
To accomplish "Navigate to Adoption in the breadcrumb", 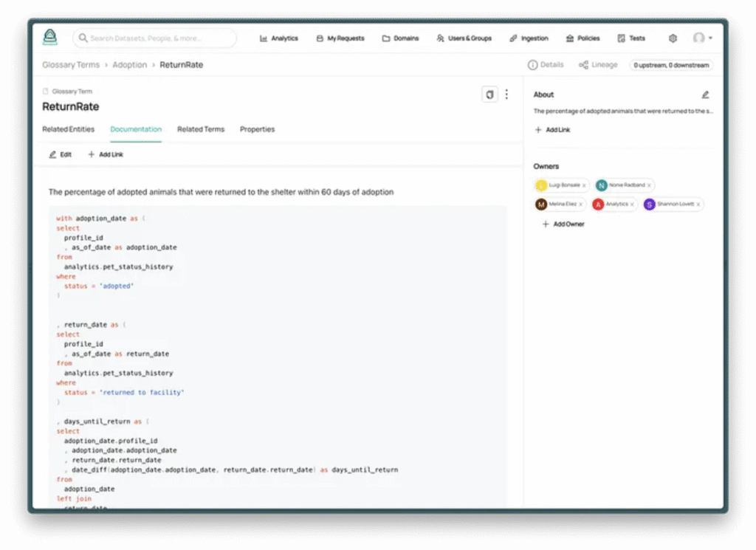I will [129, 65].
